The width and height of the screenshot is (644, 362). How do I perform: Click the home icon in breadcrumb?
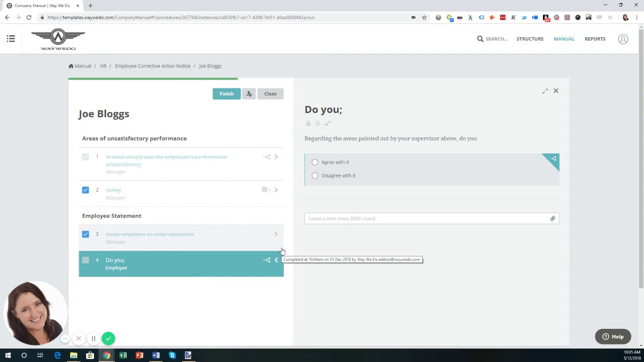click(x=71, y=66)
